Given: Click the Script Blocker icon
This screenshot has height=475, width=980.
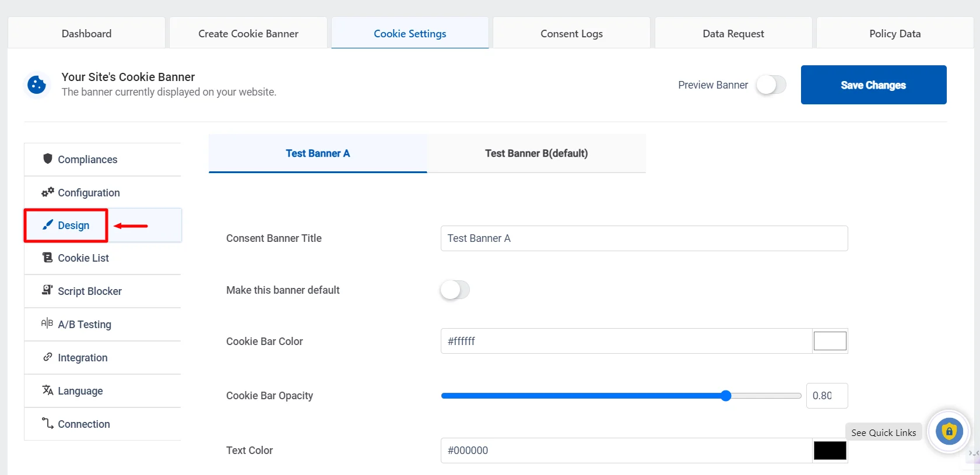Looking at the screenshot, I should 48,290.
